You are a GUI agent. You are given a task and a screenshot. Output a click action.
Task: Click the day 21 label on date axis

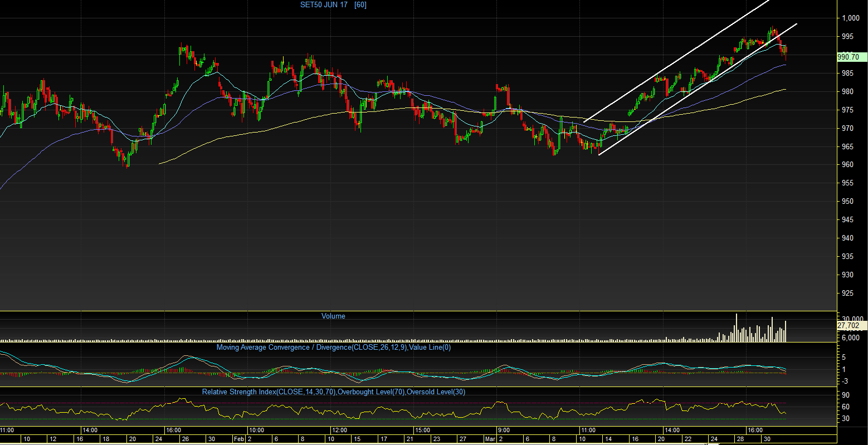point(409,439)
